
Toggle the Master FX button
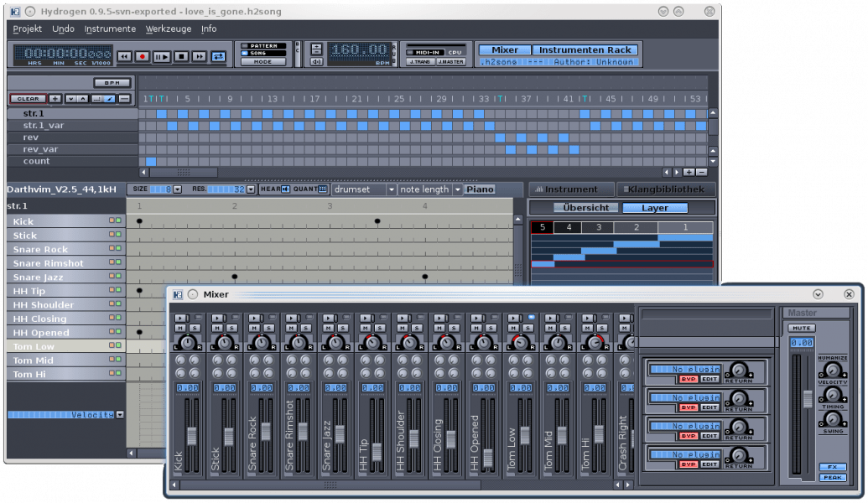(x=833, y=468)
